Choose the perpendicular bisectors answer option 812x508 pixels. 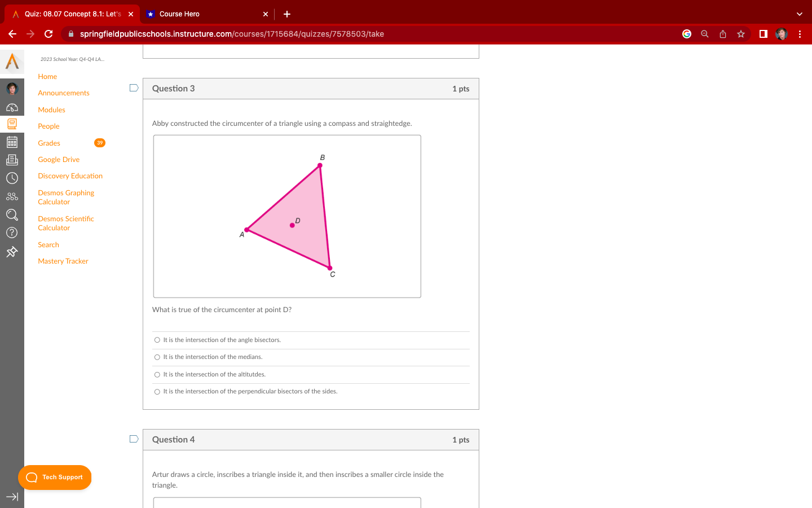pyautogui.click(x=157, y=391)
